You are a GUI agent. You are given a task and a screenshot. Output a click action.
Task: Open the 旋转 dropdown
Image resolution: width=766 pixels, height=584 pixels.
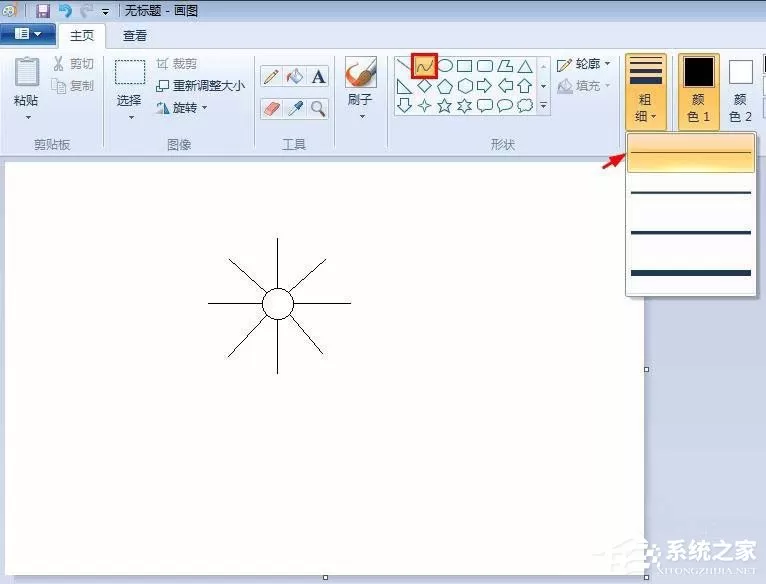click(182, 108)
